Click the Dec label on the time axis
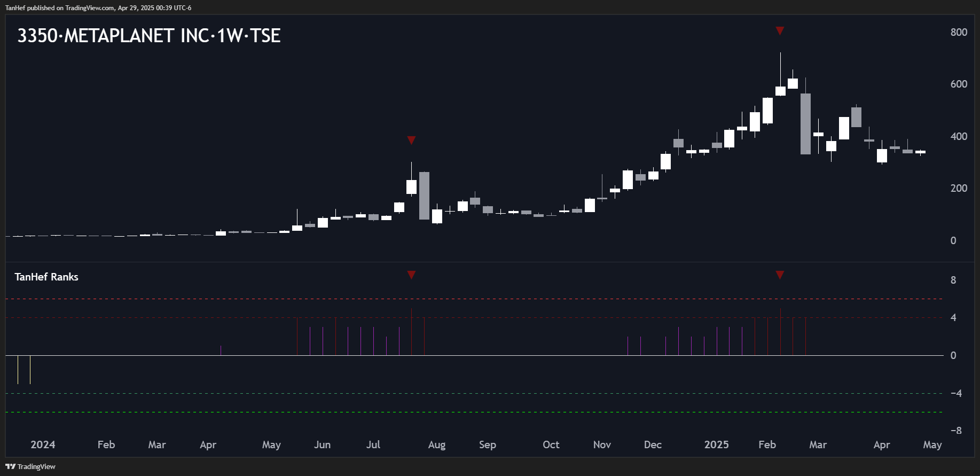The image size is (980, 476). click(x=653, y=444)
